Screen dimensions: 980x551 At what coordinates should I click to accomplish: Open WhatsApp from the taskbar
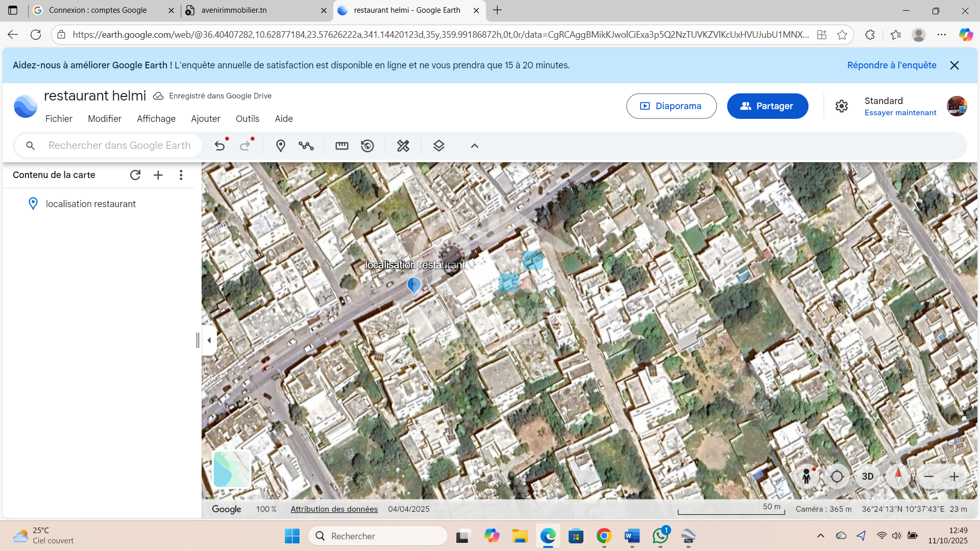(x=660, y=536)
